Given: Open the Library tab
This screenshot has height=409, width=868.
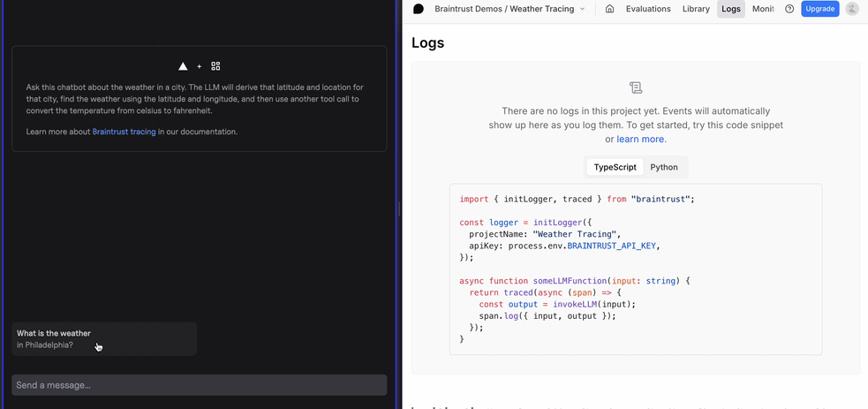Looking at the screenshot, I should coord(696,9).
